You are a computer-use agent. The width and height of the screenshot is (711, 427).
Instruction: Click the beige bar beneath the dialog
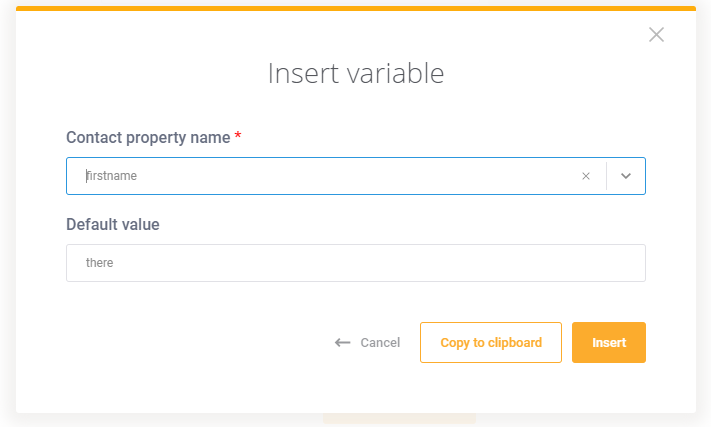(399, 418)
